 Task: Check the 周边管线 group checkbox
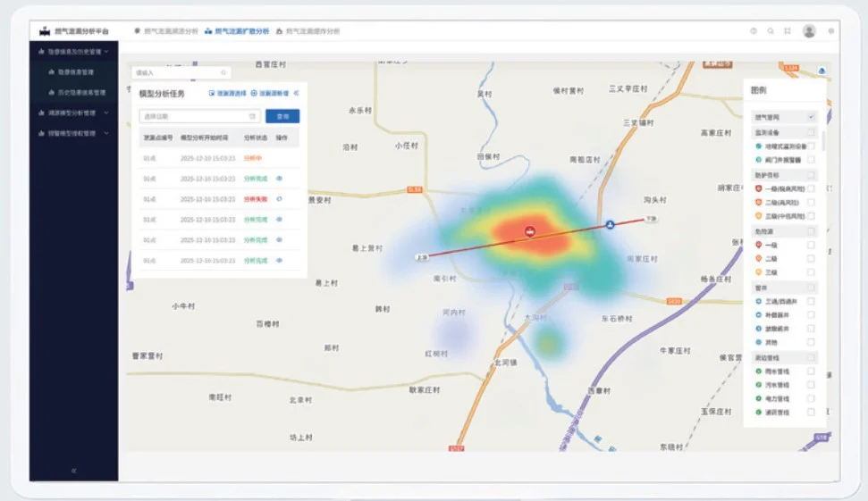(x=811, y=358)
